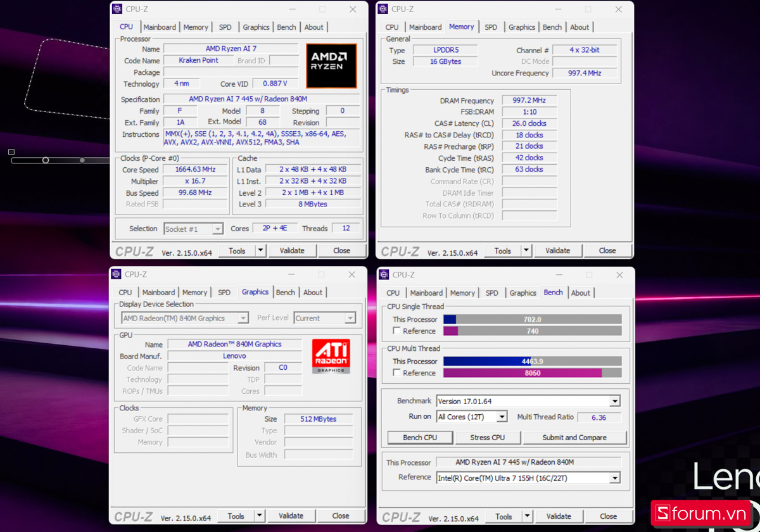This screenshot has width=760, height=532.
Task: Click the Multi Thread Ratio 6.36 value
Action: click(x=599, y=417)
